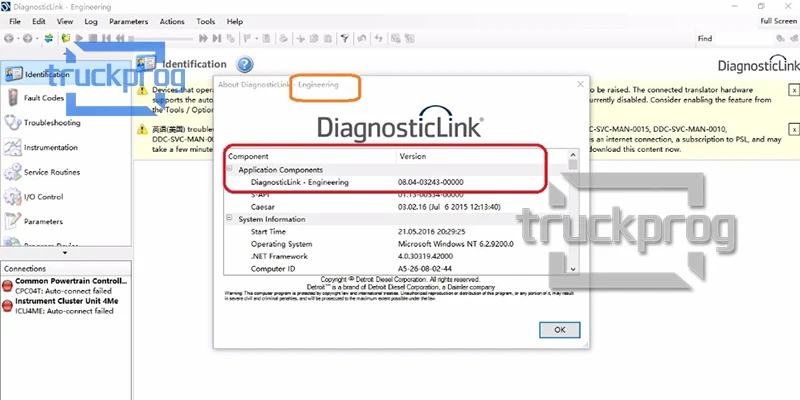Viewport: 800px width, 400px height.
Task: Open the View menu
Action: [65, 21]
